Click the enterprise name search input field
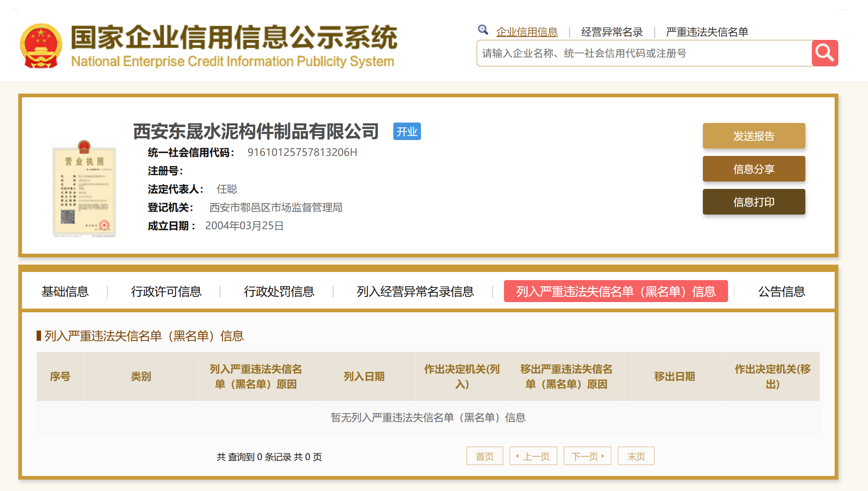 (644, 53)
